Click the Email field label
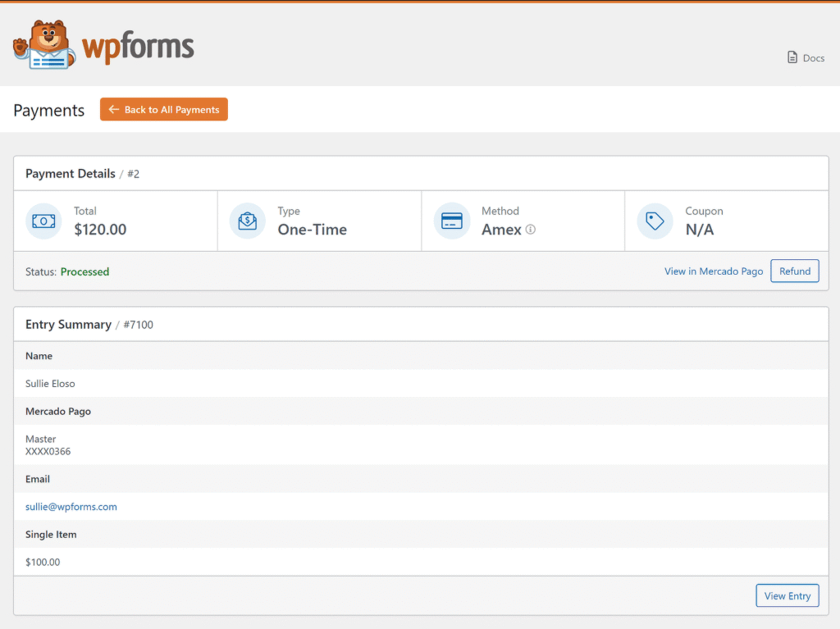Image resolution: width=840 pixels, height=629 pixels. click(38, 479)
